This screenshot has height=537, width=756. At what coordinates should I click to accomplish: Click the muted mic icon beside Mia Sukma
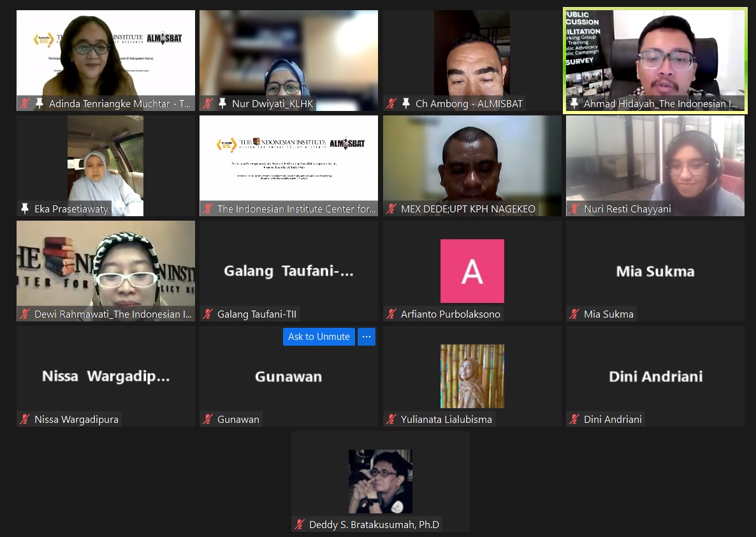(x=574, y=314)
